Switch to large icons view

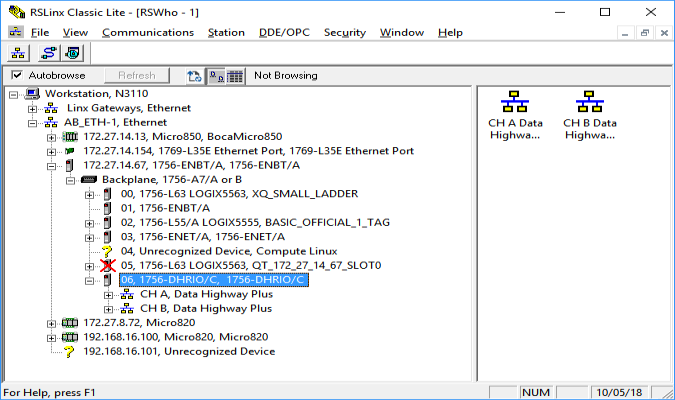tap(217, 76)
